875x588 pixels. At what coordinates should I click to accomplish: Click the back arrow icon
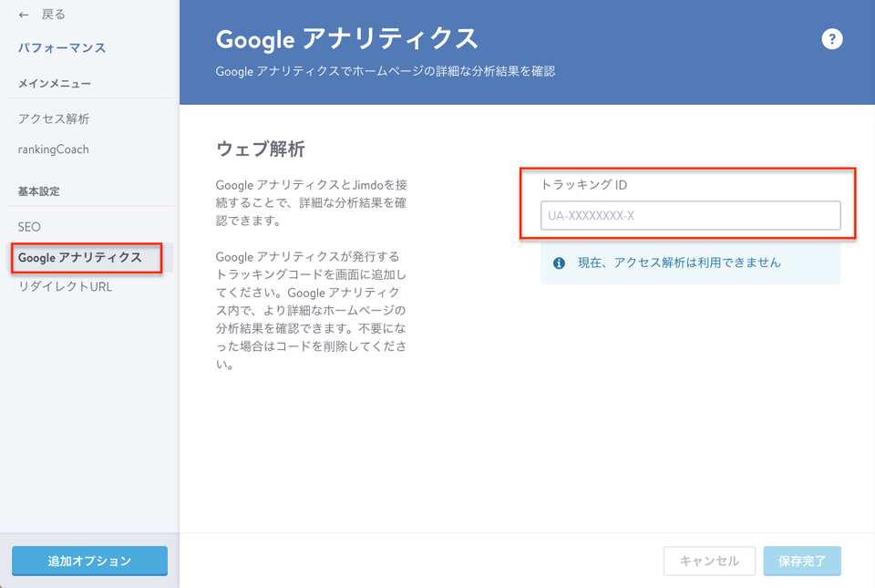click(x=24, y=15)
